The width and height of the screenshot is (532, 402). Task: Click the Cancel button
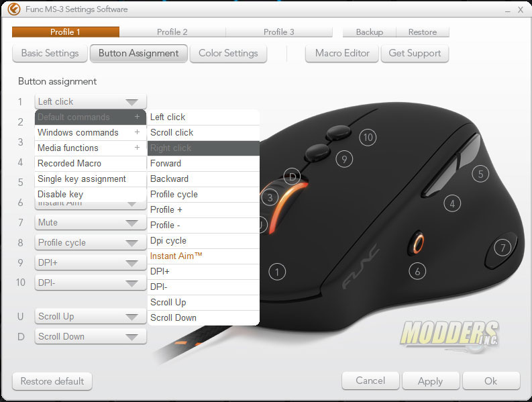point(370,381)
